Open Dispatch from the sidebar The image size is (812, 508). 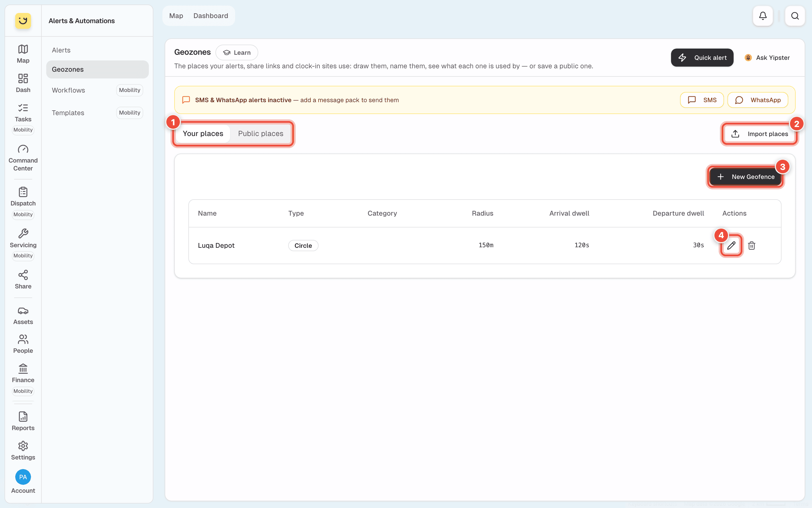point(23,203)
